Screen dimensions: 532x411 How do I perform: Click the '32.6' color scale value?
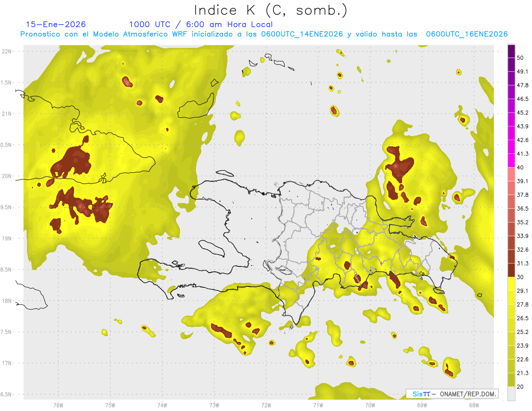coord(522,250)
